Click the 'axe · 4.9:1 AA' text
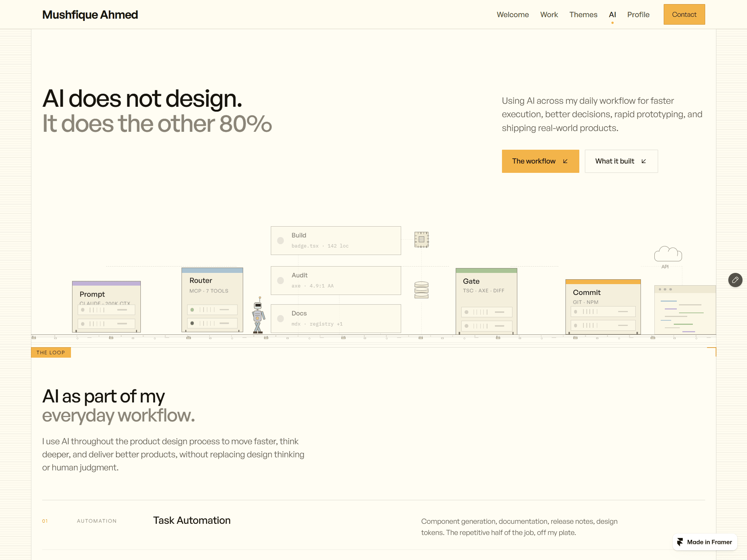 coord(313,286)
